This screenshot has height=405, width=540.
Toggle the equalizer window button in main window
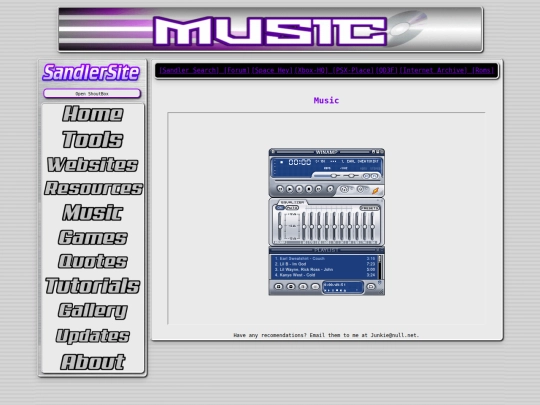(366, 176)
